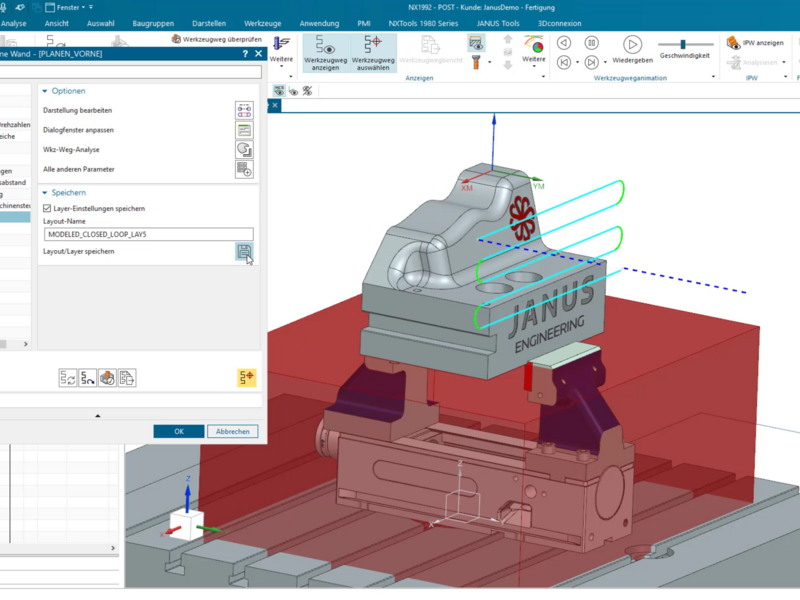The height and width of the screenshot is (600, 800).
Task: Open Werkzeugweg überprüfen tool
Action: (x=216, y=39)
